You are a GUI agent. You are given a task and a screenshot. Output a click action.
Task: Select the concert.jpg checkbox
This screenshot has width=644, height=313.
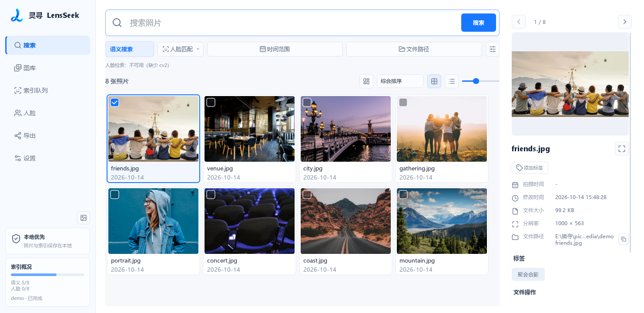coord(211,194)
